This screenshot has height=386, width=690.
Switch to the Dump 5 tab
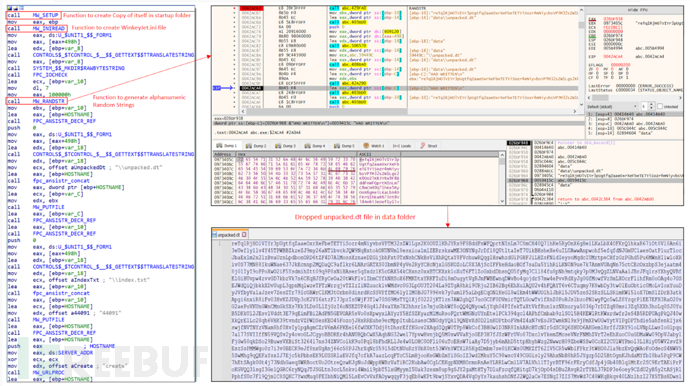click(x=344, y=146)
